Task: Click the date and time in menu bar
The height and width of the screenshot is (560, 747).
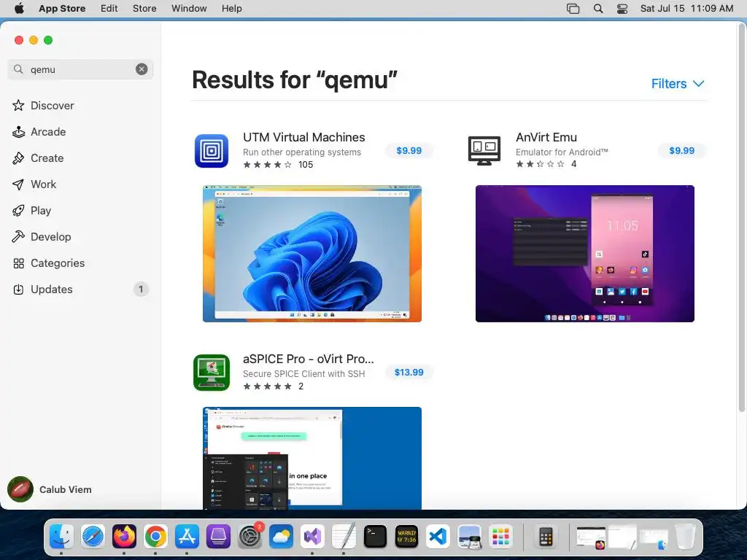Action: tap(686, 9)
